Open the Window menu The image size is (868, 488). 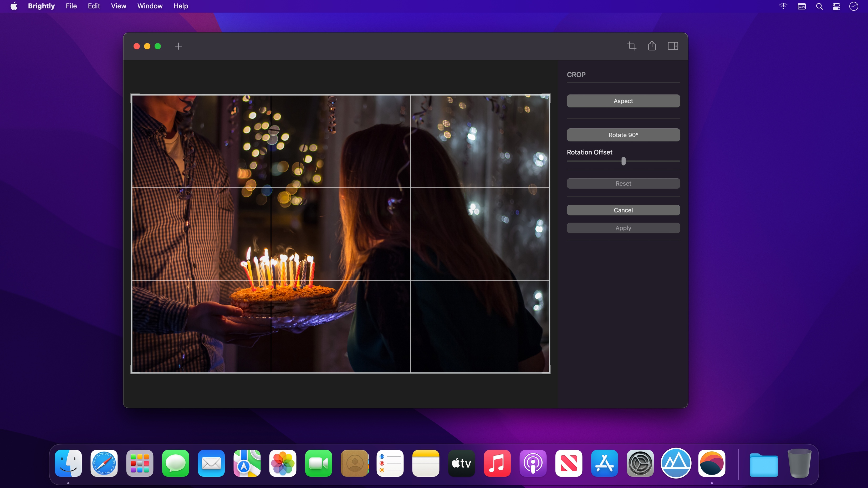point(150,6)
